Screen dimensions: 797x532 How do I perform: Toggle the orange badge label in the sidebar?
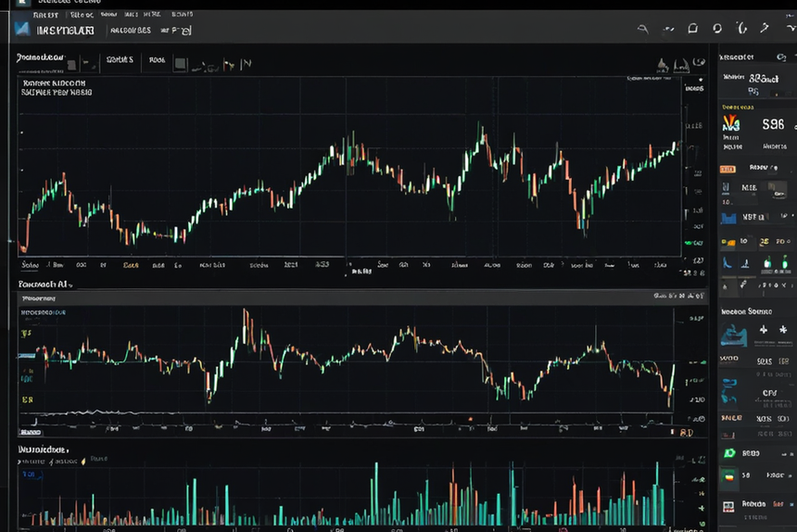point(727,170)
